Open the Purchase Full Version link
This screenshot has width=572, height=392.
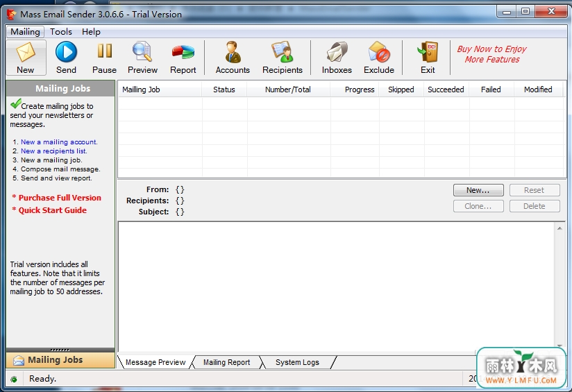tap(60, 198)
